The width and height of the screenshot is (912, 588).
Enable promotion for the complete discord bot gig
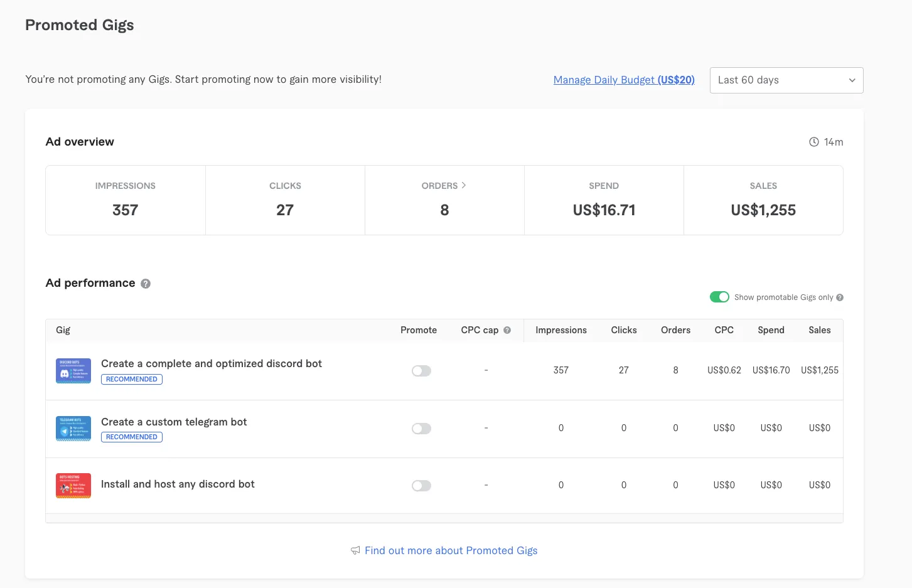pyautogui.click(x=421, y=371)
